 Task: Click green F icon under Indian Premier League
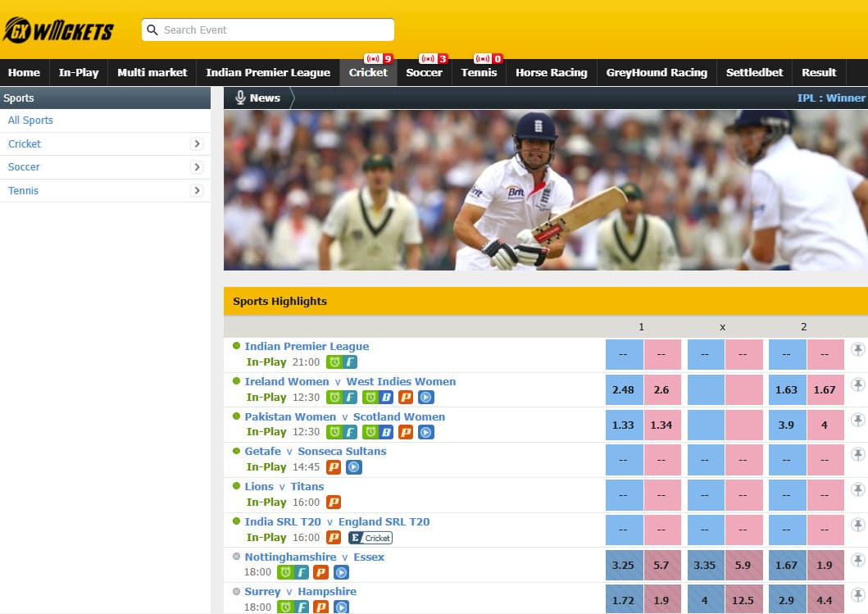(x=350, y=362)
